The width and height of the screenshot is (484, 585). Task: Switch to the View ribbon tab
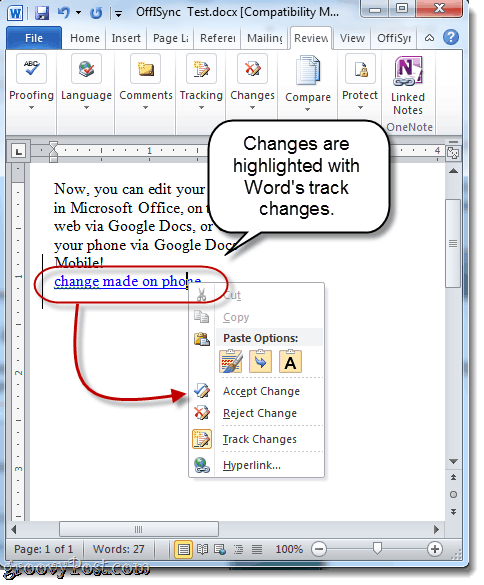pos(352,38)
